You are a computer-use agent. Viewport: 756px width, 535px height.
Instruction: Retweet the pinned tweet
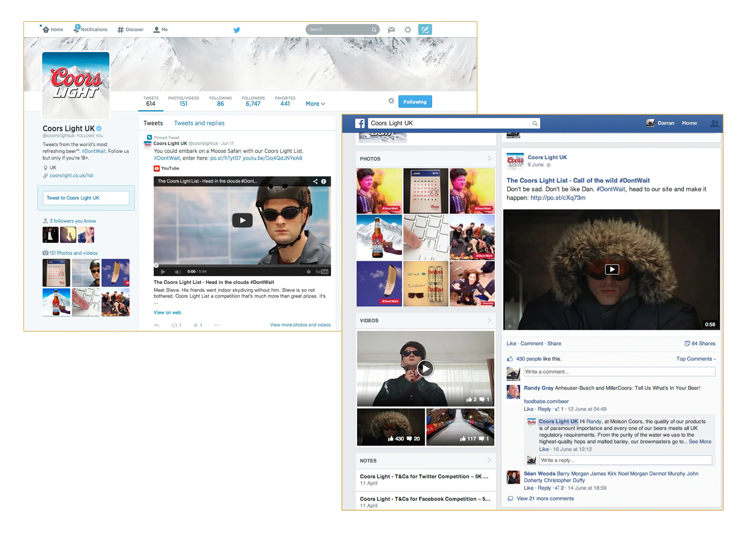point(176,325)
